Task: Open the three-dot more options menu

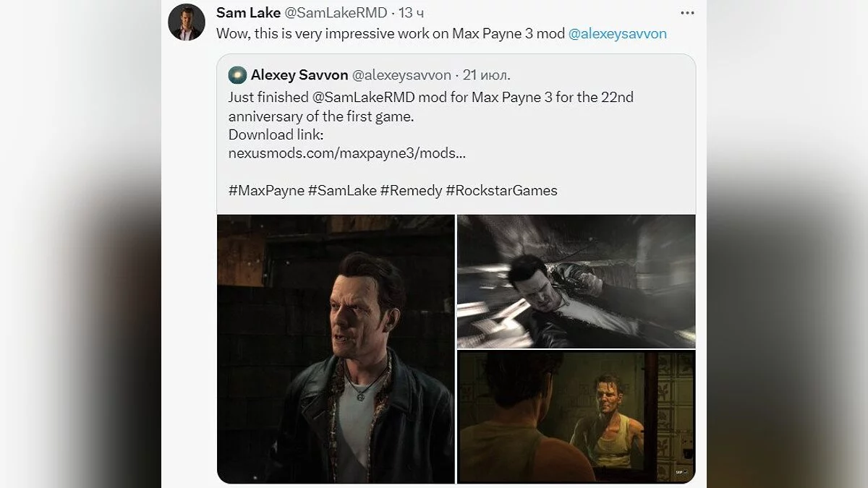Action: (687, 13)
